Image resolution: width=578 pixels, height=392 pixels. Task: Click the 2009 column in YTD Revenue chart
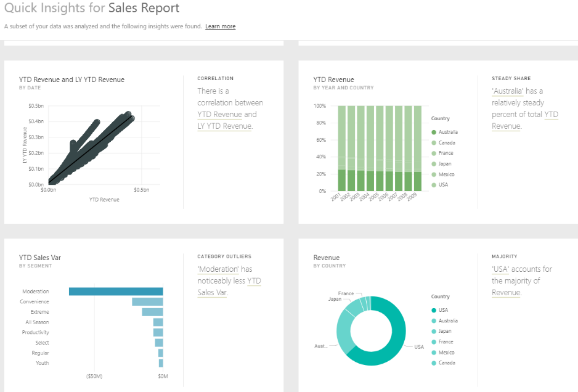coord(417,148)
